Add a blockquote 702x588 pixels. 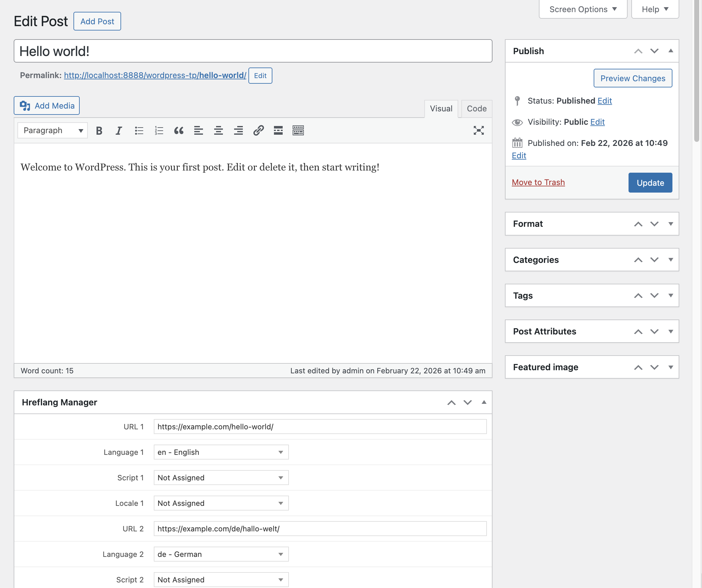tap(179, 131)
